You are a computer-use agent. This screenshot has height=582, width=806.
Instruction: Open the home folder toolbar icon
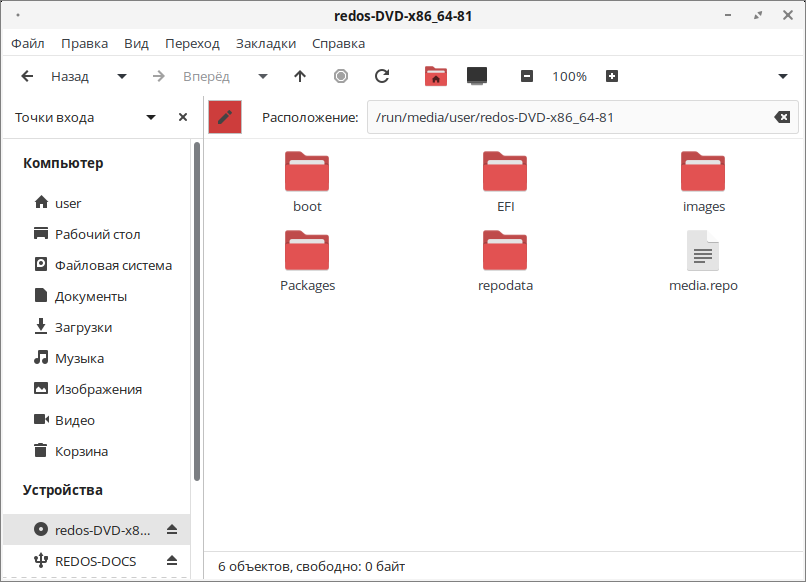436,77
